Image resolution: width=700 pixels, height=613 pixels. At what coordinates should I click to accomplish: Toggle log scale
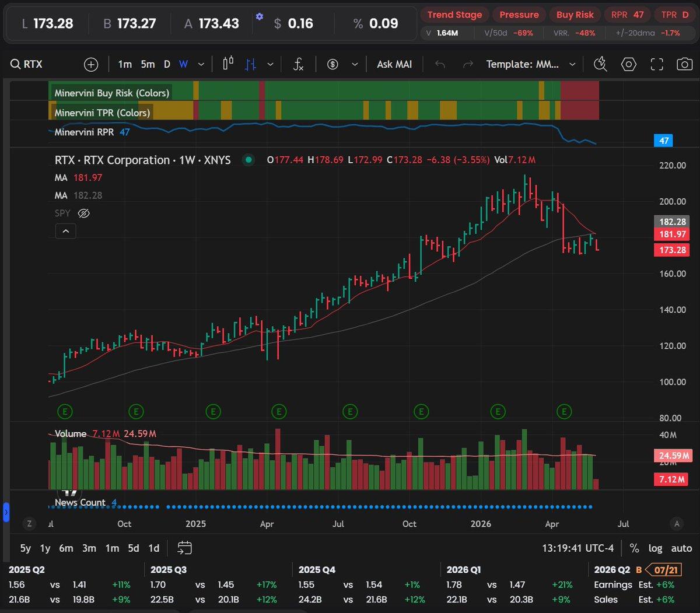click(x=656, y=548)
